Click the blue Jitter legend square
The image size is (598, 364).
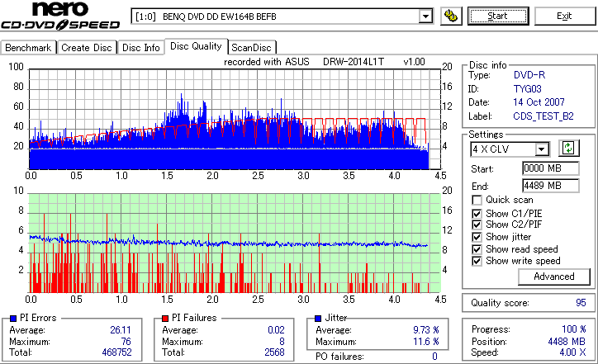click(x=318, y=319)
